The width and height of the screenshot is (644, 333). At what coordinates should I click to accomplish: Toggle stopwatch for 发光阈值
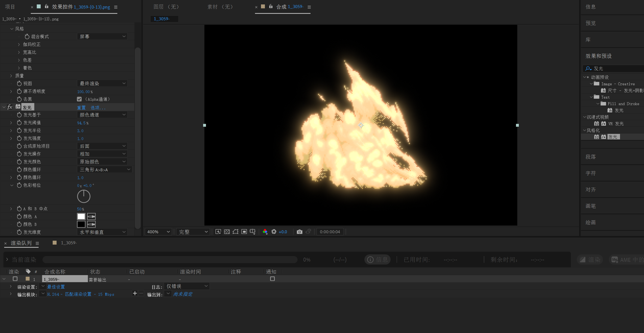19,123
